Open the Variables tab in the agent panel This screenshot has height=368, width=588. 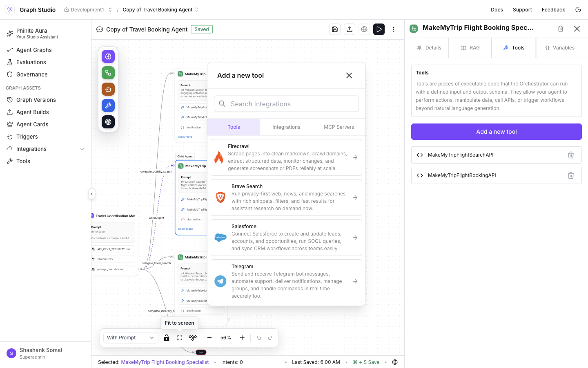[560, 48]
